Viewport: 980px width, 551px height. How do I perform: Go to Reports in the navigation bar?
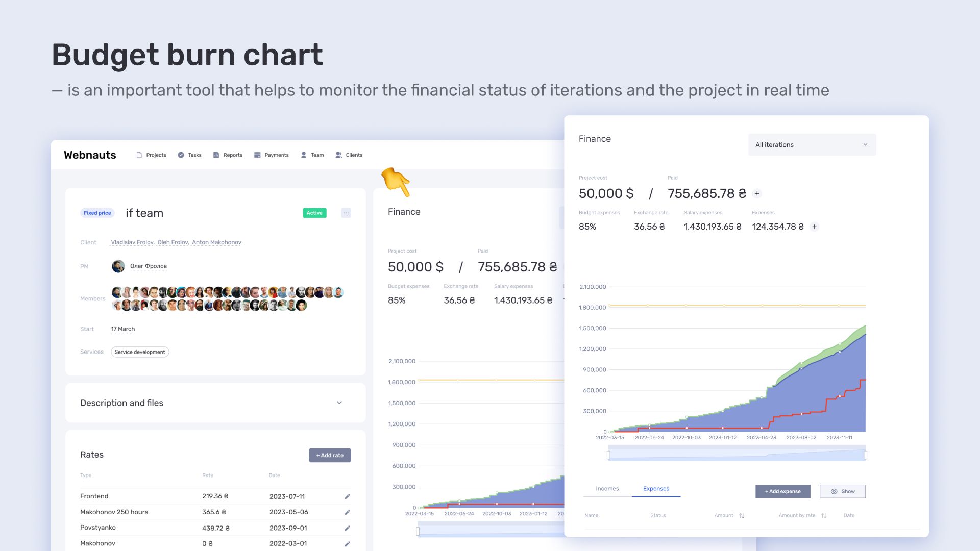[228, 155]
